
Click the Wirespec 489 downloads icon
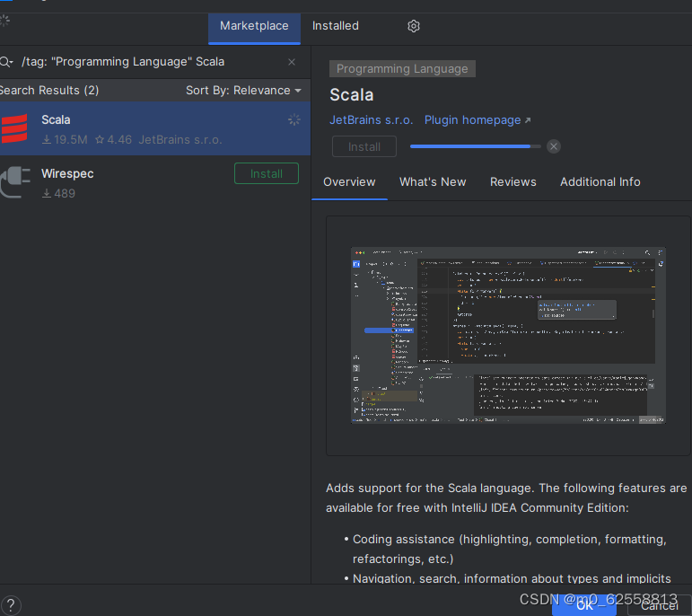click(47, 193)
